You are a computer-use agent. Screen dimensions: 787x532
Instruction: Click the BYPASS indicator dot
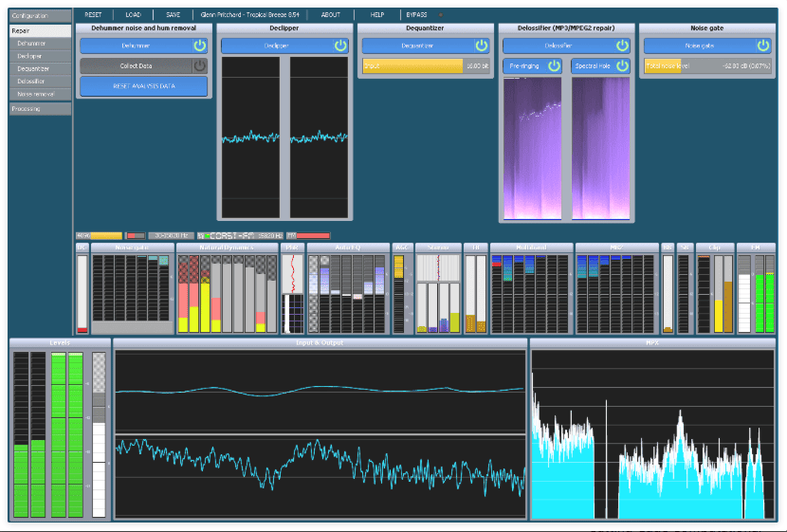(441, 15)
